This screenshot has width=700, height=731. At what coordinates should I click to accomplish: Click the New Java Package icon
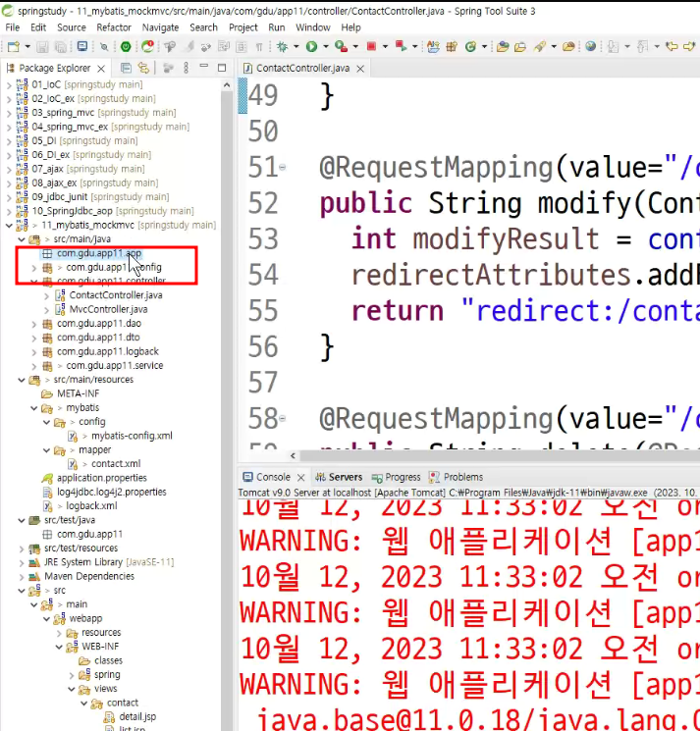(452, 47)
